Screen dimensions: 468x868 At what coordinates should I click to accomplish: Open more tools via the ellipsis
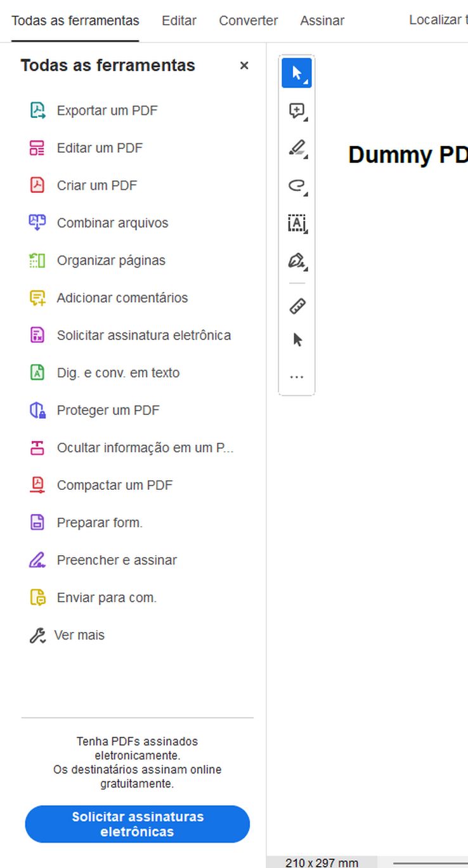coord(296,376)
